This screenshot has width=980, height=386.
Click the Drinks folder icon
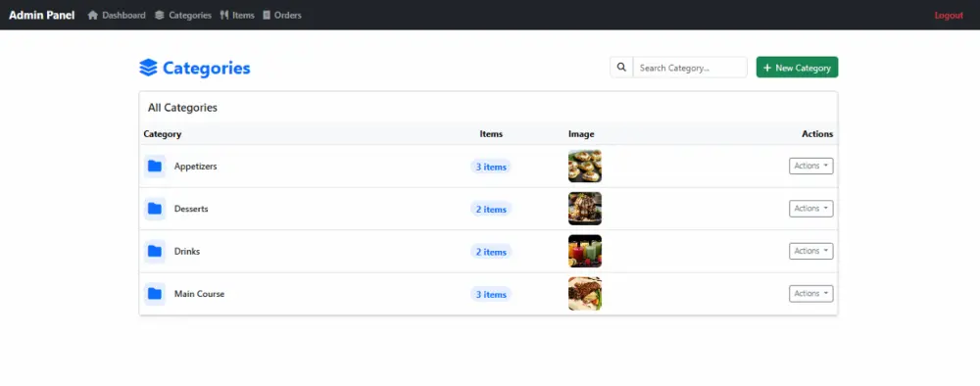pyautogui.click(x=155, y=251)
